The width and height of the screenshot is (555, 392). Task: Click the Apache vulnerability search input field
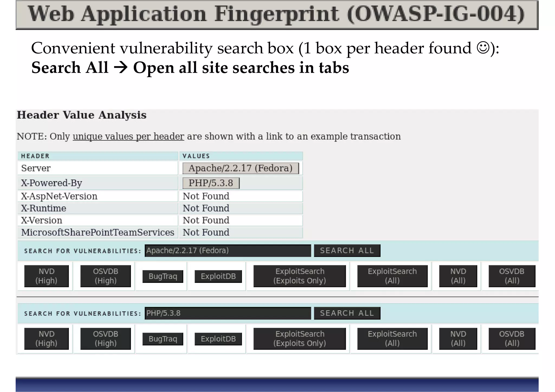tap(228, 250)
